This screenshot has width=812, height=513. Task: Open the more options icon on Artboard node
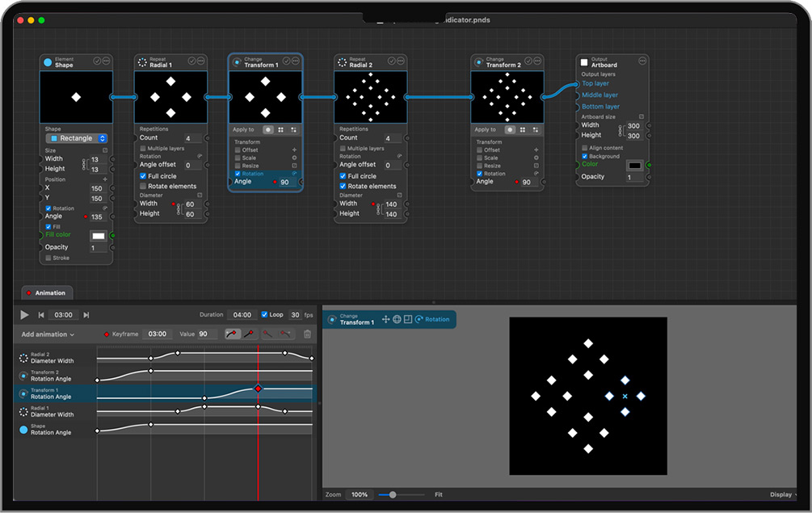tap(642, 61)
